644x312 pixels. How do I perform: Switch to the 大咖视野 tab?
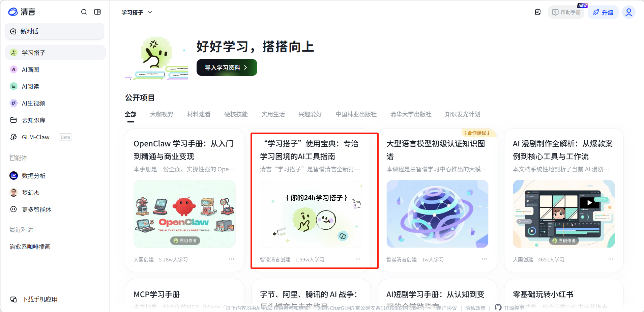[x=162, y=114]
